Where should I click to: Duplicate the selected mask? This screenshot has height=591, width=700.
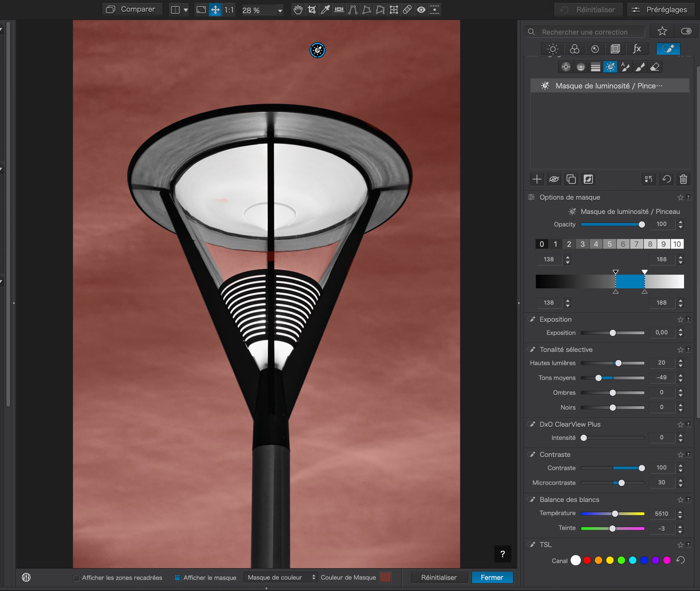coord(571,179)
